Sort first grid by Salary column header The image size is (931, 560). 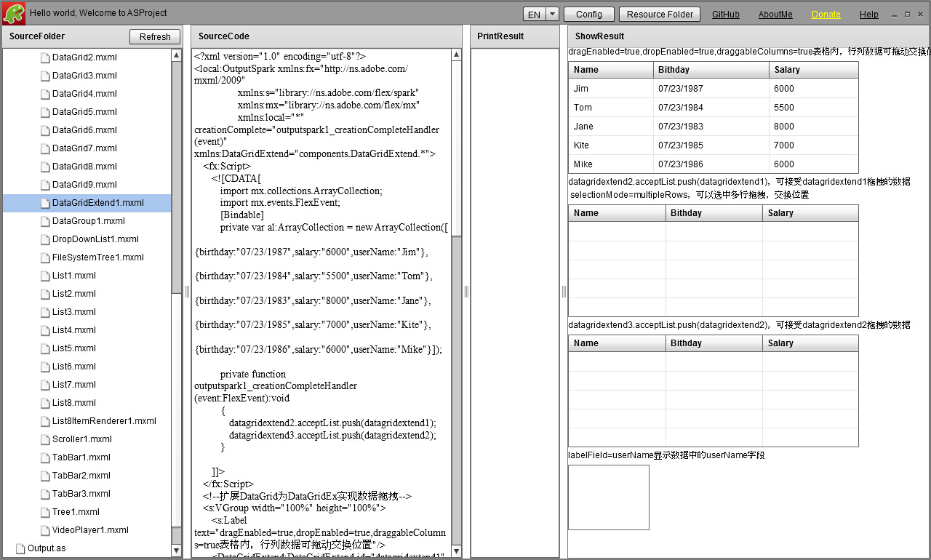click(814, 70)
